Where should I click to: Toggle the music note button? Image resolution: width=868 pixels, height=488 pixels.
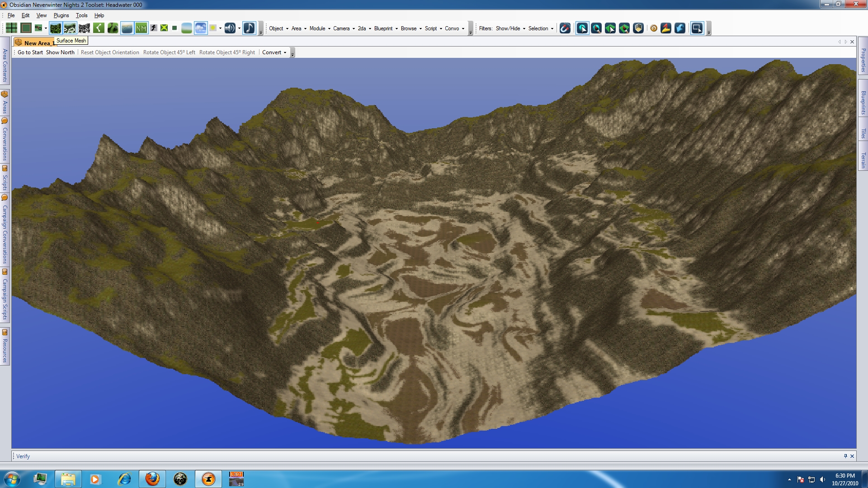(x=249, y=28)
